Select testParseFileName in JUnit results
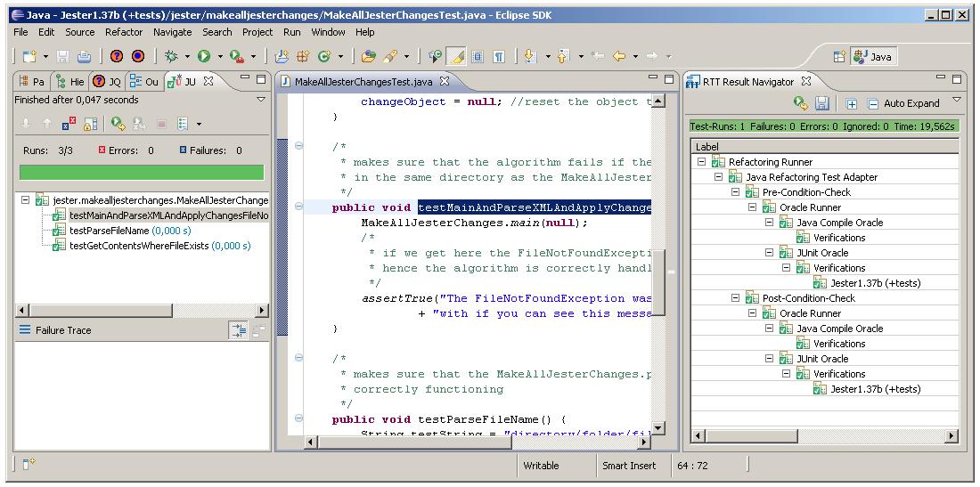The width and height of the screenshot is (980, 487). pyautogui.click(x=109, y=231)
